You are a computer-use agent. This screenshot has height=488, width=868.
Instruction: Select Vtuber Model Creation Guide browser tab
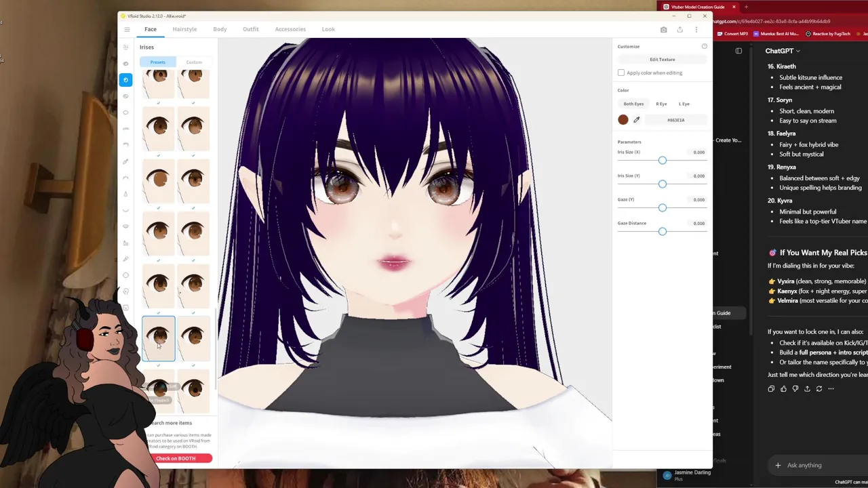click(x=698, y=7)
